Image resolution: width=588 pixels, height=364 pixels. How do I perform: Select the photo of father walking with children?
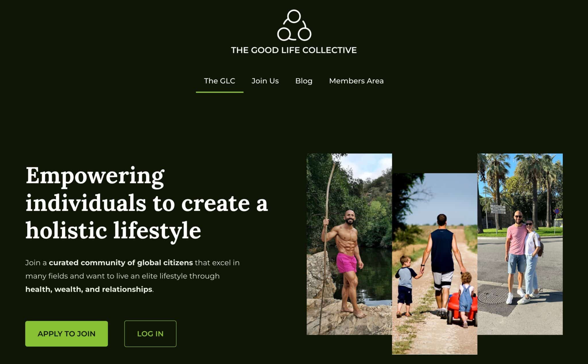[435, 264]
